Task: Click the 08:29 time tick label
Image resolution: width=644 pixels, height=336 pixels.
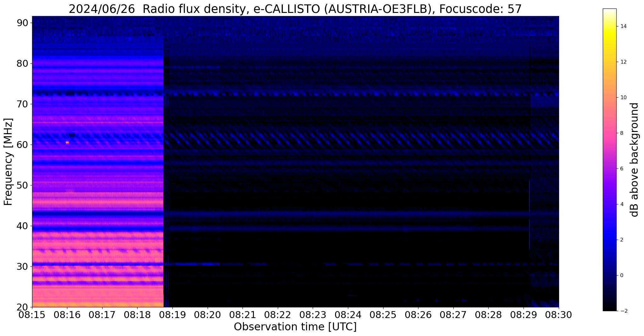Action: 524,315
